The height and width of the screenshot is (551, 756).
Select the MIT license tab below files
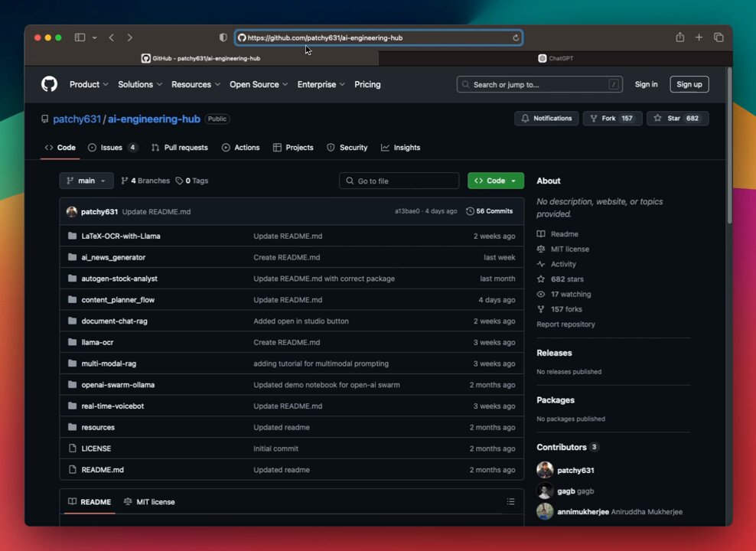point(149,502)
